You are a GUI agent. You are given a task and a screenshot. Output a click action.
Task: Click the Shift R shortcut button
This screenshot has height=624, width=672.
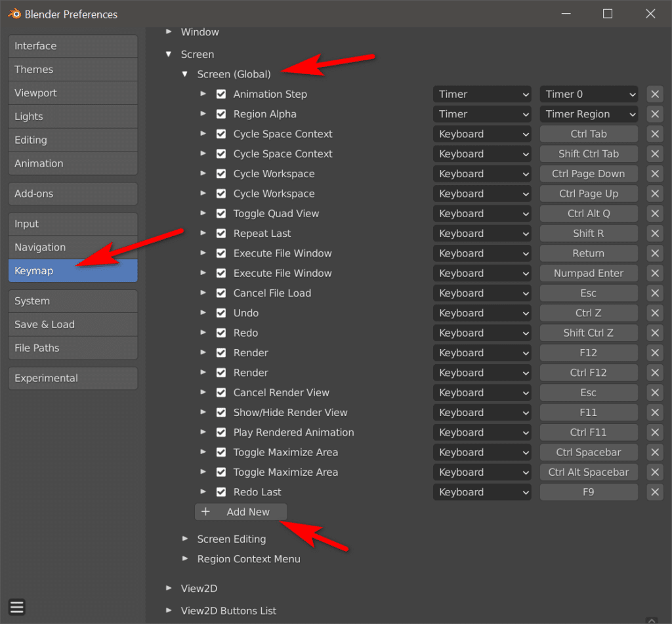589,234
